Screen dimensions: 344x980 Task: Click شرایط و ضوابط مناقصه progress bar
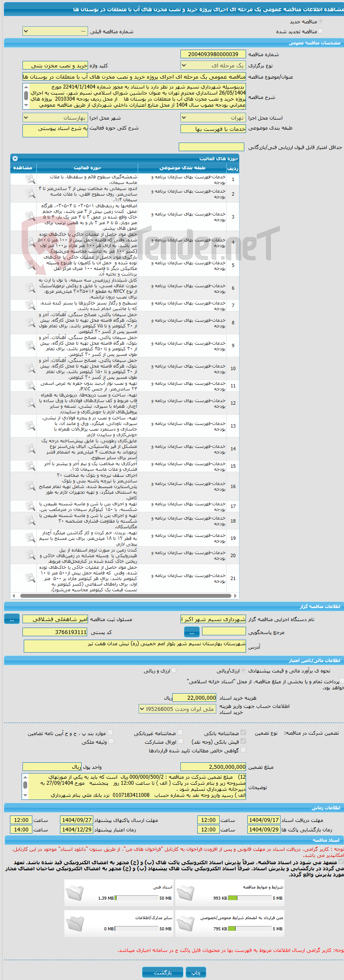click(x=250, y=898)
